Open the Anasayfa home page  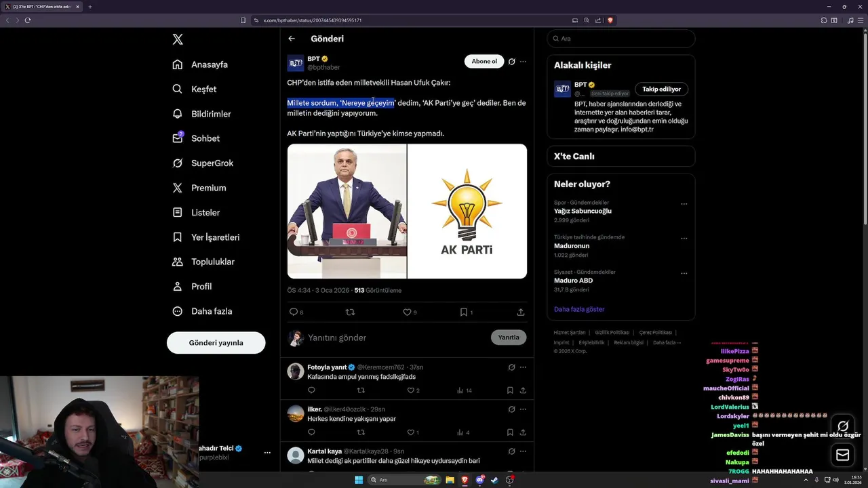click(x=200, y=64)
